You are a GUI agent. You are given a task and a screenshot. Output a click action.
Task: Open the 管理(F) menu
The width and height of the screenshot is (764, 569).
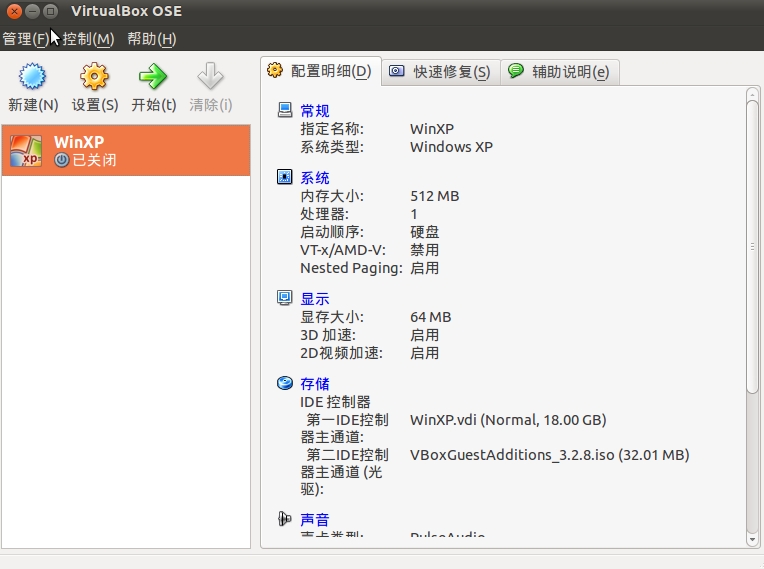(x=25, y=38)
